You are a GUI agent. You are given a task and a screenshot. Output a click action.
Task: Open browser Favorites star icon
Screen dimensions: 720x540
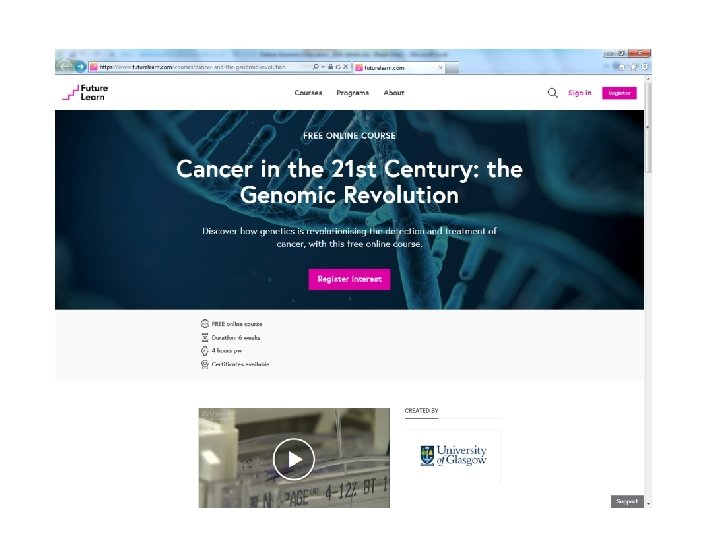tap(633, 67)
